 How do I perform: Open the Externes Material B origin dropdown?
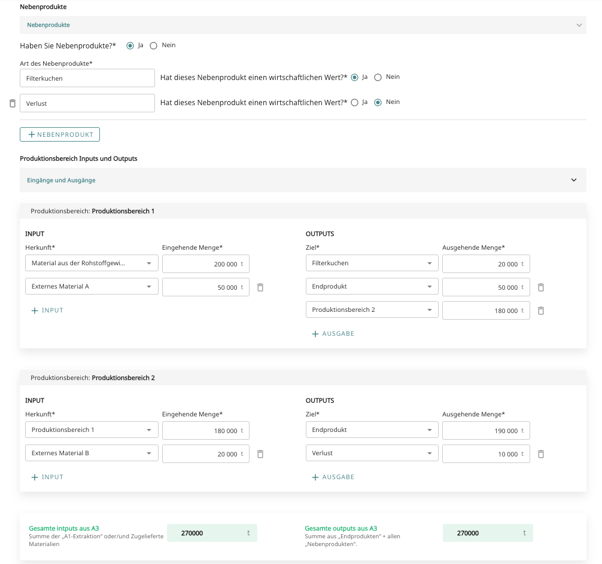pyautogui.click(x=92, y=453)
